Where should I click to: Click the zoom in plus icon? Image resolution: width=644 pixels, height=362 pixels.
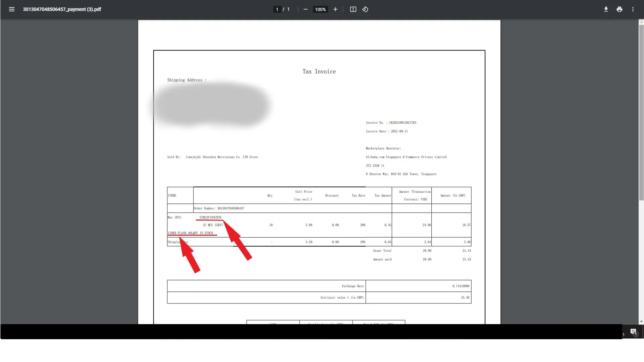[335, 9]
